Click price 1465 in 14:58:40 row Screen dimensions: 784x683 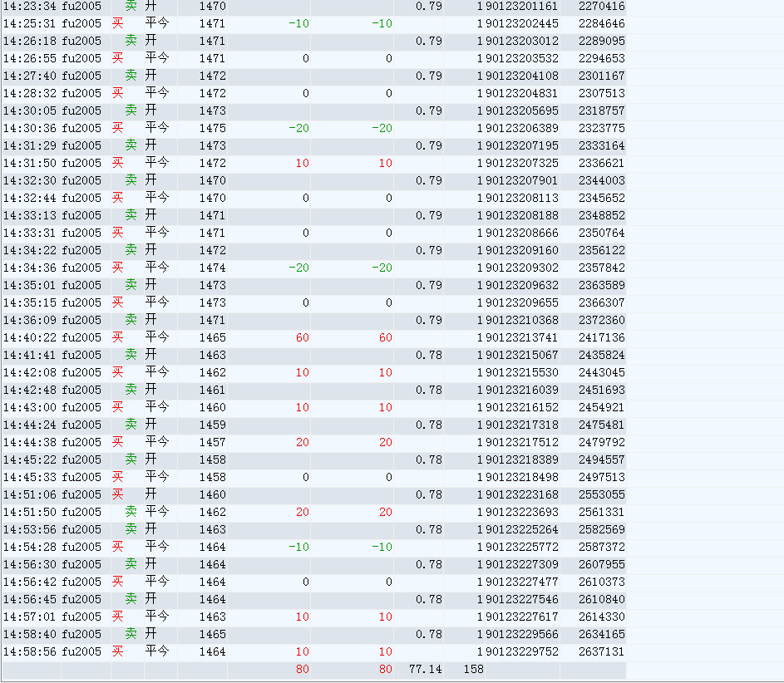click(213, 636)
